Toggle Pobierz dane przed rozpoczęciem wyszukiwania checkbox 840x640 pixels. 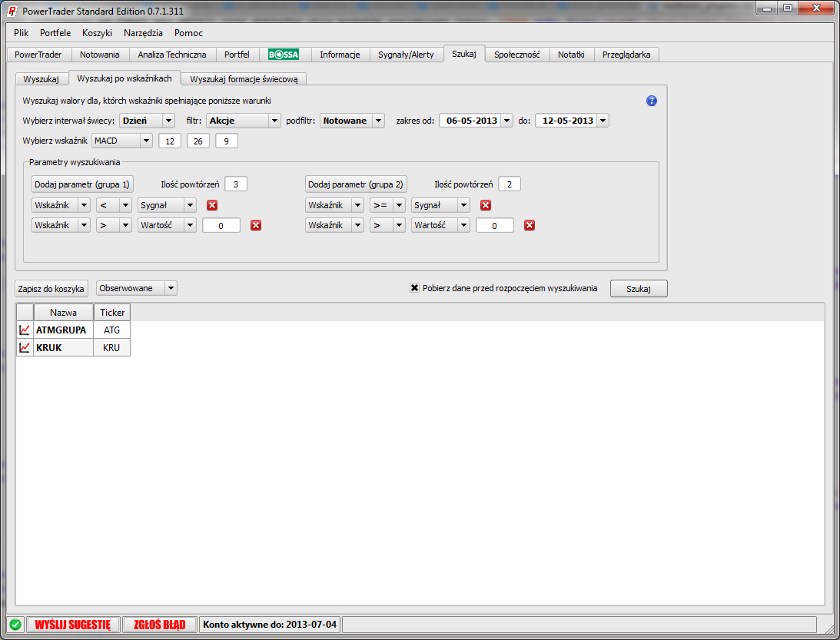pyautogui.click(x=415, y=288)
